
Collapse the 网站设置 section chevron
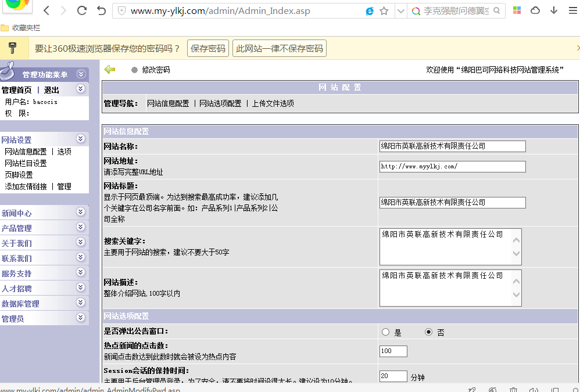(x=80, y=139)
